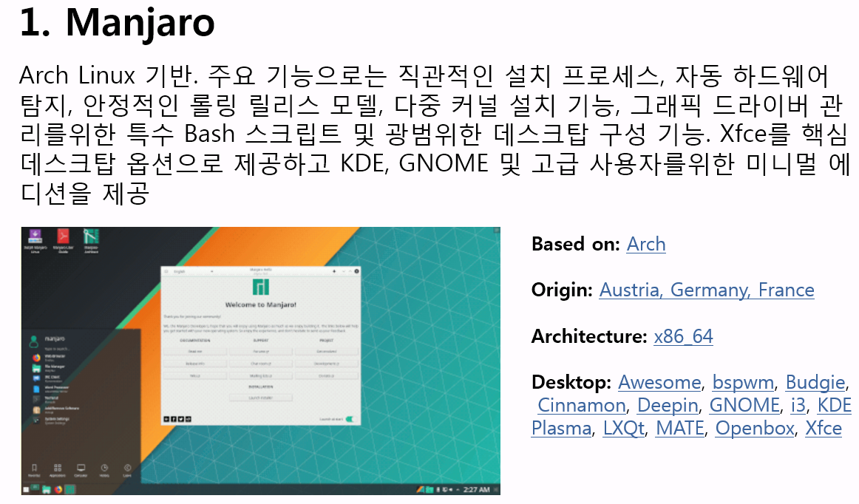Click the file manager icon on screenshot's taskbar
Viewport: 859px width, 504px height.
(47, 489)
